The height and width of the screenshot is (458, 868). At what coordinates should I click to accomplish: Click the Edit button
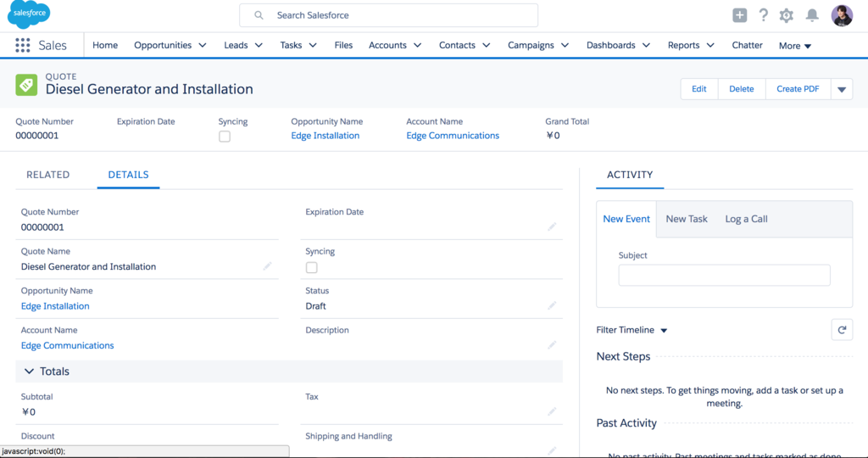[699, 89]
